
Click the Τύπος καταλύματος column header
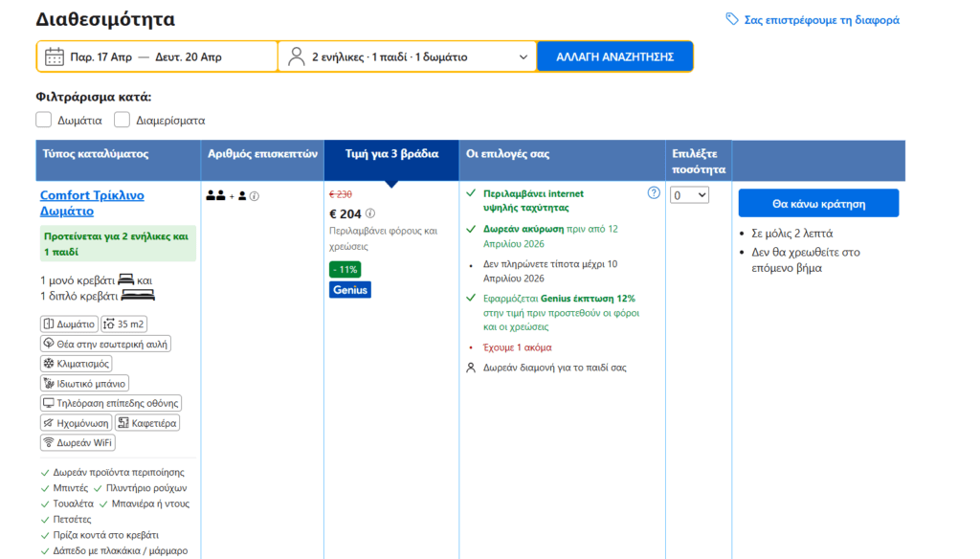[95, 154]
